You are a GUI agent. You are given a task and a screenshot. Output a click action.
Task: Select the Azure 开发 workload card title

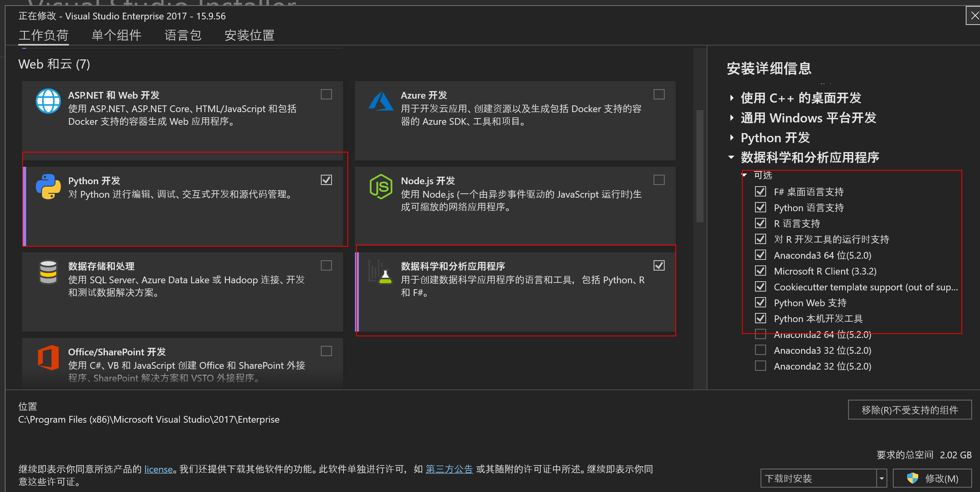click(x=424, y=95)
